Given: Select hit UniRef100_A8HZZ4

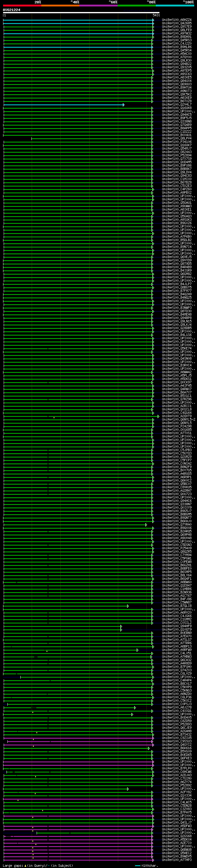Looking at the screenshot, I should point(177,20).
